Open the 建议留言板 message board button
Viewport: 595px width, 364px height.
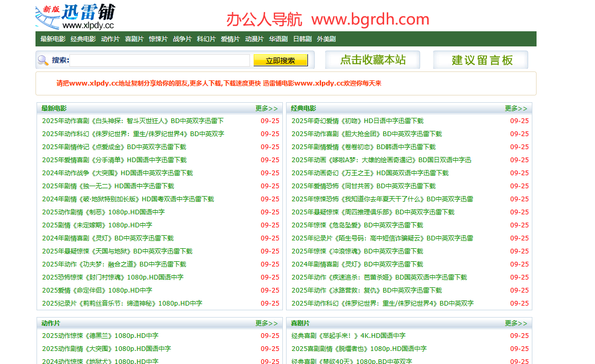tap(480, 59)
